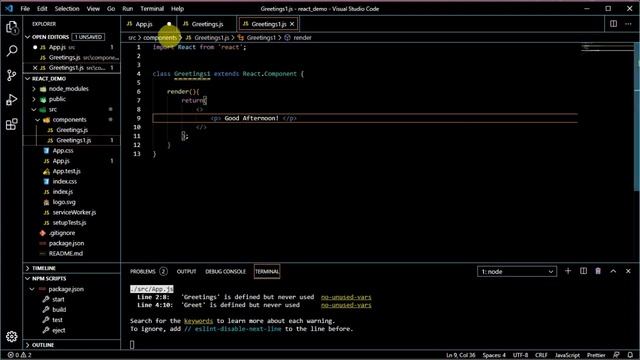Open the Extensions view

[x=12, y=124]
